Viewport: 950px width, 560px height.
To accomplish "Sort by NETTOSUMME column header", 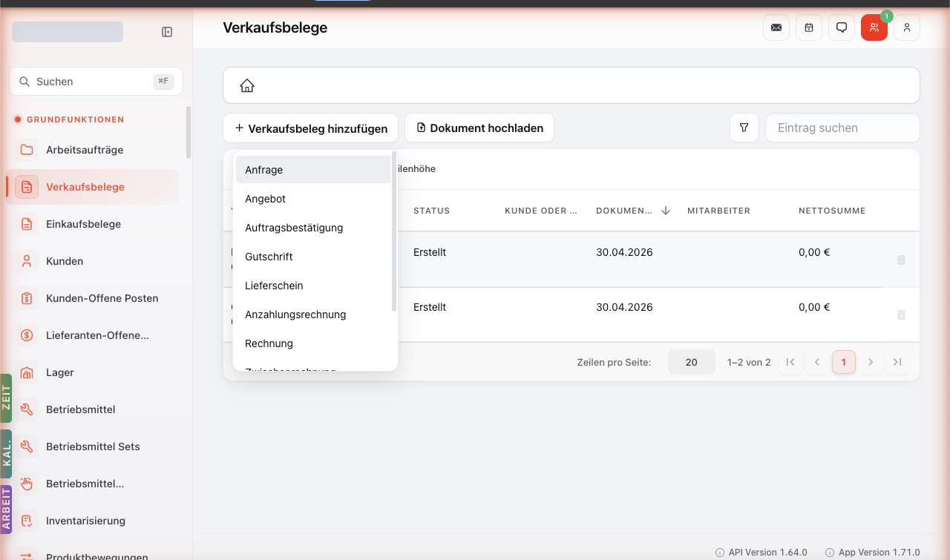I will [x=832, y=211].
